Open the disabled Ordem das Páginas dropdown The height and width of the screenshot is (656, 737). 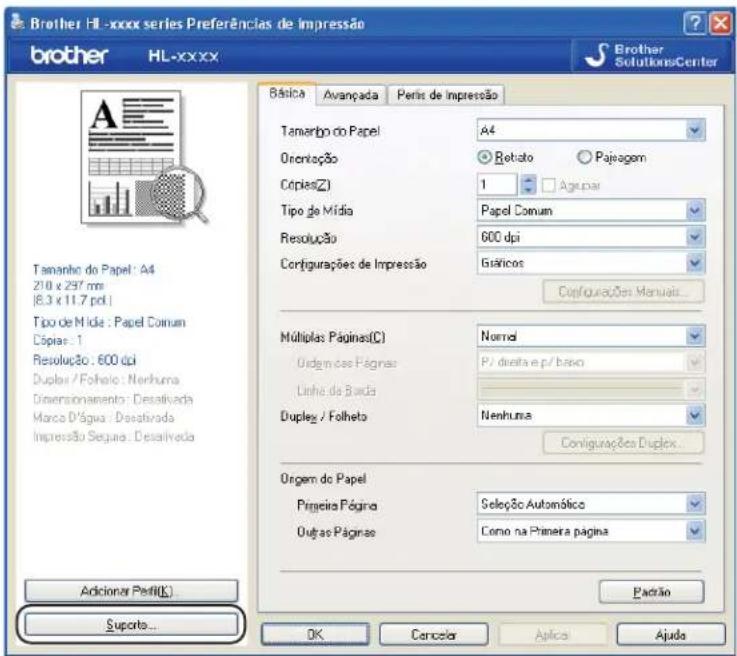pos(591,362)
